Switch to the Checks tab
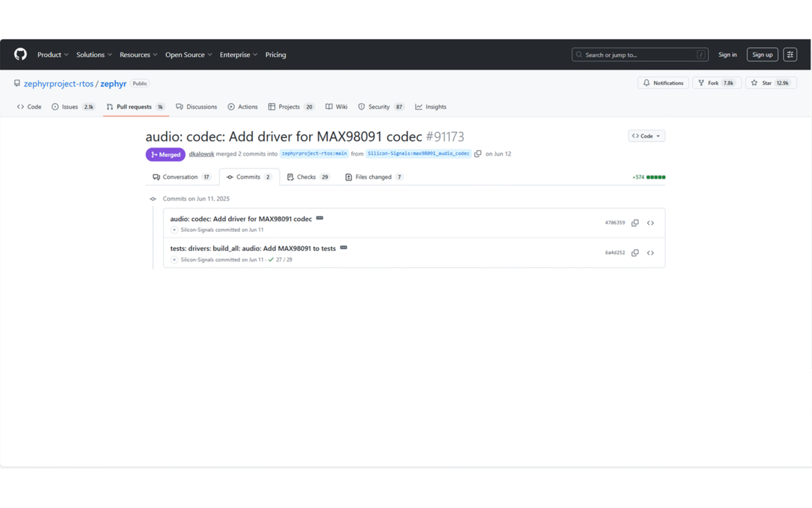 point(308,177)
